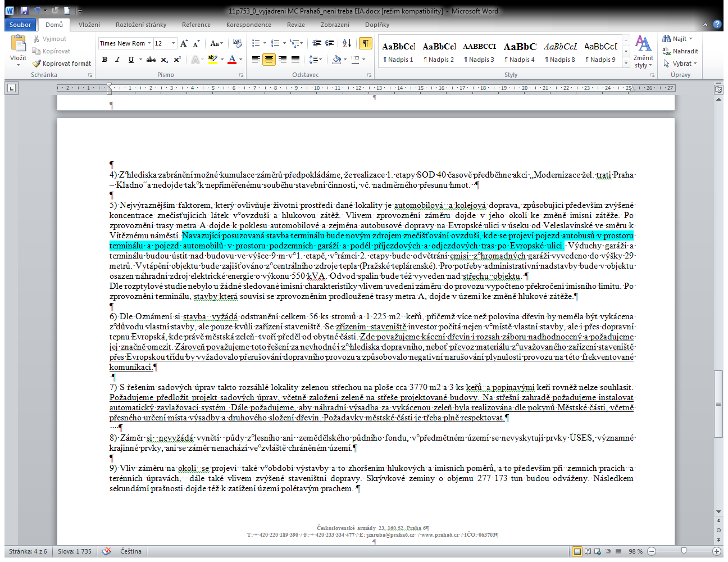Open the Soubor file tab
728x562 pixels.
20,25
